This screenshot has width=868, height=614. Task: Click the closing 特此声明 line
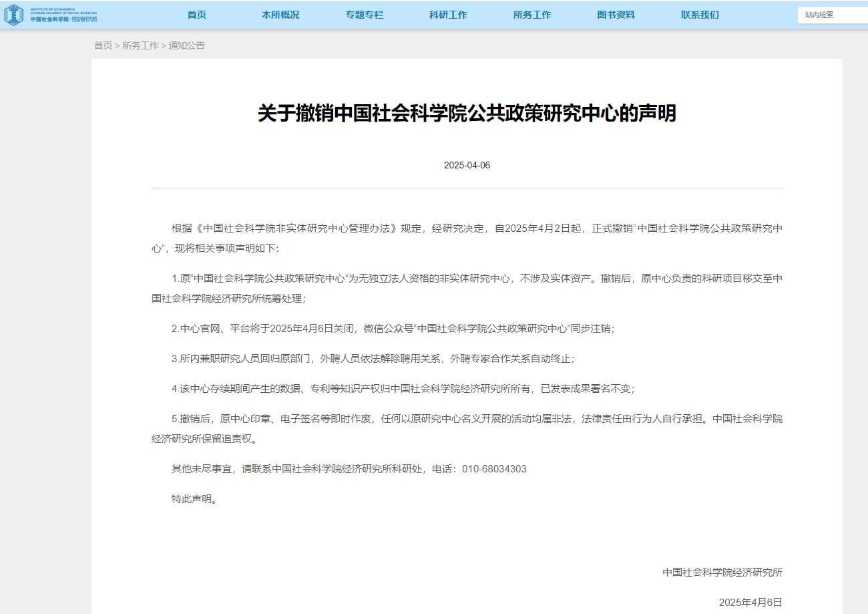click(x=194, y=499)
